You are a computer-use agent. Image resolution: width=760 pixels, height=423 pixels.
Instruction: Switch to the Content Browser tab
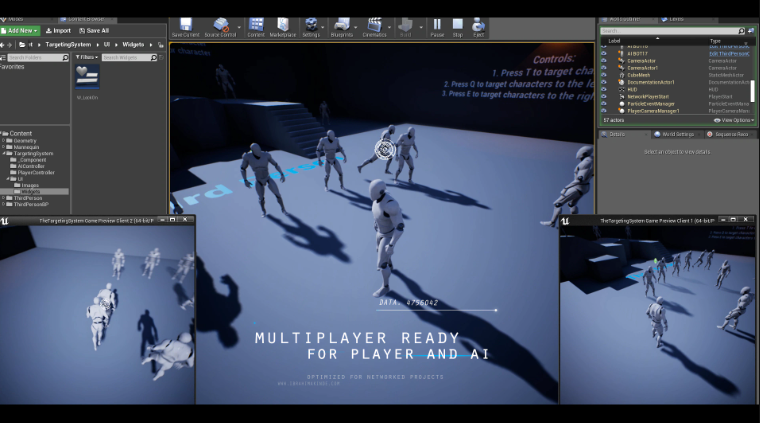85,19
